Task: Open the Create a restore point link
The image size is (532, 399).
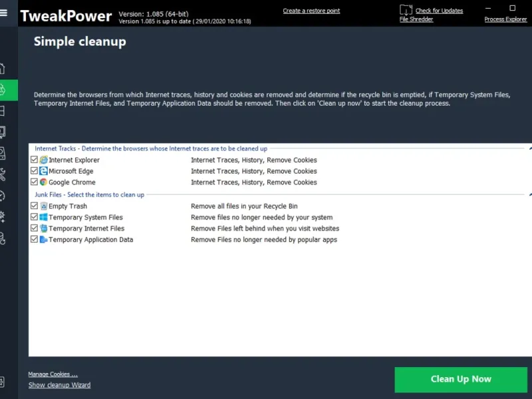Action: point(311,11)
